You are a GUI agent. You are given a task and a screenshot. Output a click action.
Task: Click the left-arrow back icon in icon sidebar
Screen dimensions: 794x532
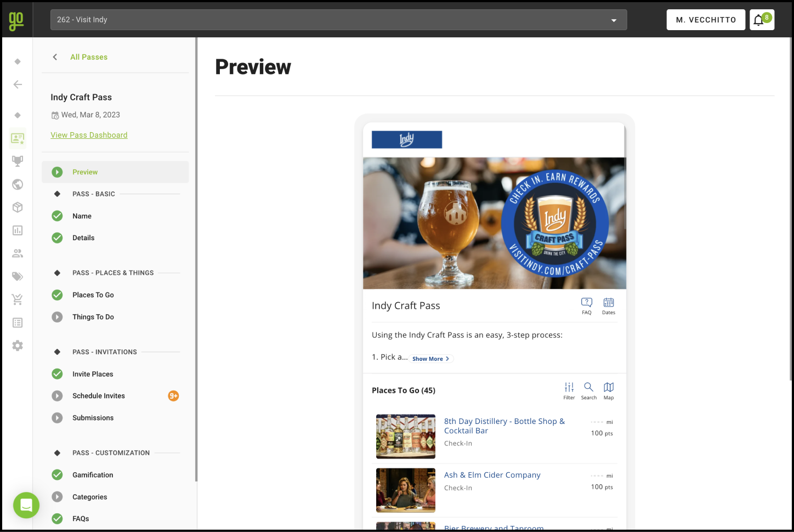(x=18, y=84)
